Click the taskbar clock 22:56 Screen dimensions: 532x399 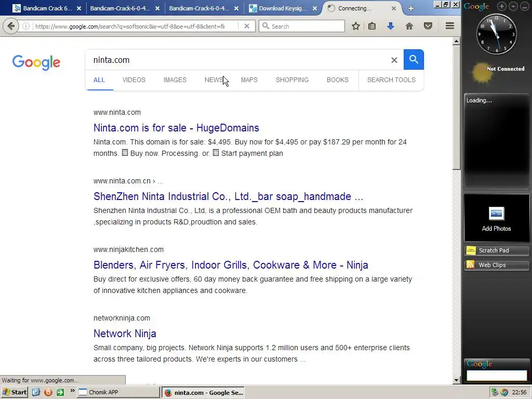point(519,393)
